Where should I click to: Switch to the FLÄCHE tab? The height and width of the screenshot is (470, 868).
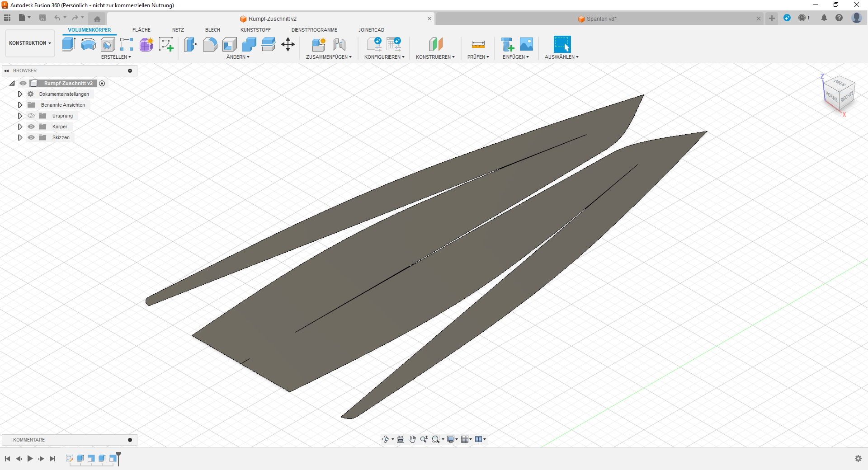click(142, 30)
